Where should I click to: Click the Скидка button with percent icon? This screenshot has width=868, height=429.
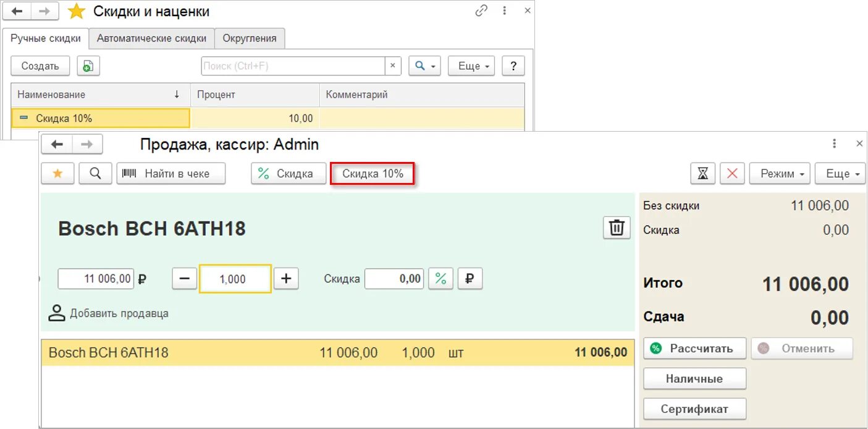tap(289, 174)
